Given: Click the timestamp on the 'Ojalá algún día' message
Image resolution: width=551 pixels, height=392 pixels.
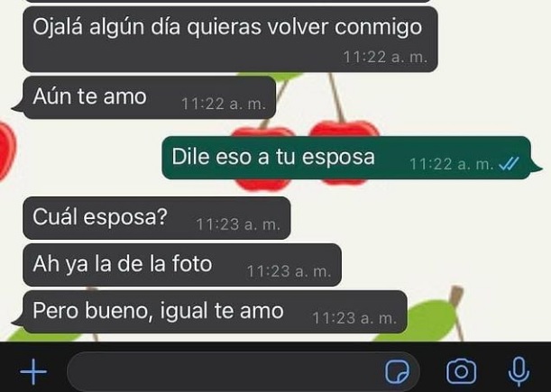Looking at the screenshot, I should (385, 57).
